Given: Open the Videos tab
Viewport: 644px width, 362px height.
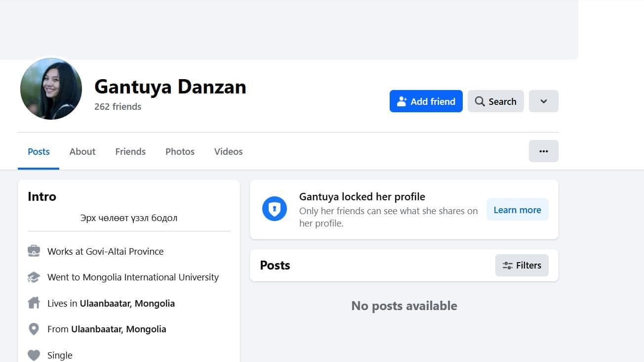Looking at the screenshot, I should (228, 152).
